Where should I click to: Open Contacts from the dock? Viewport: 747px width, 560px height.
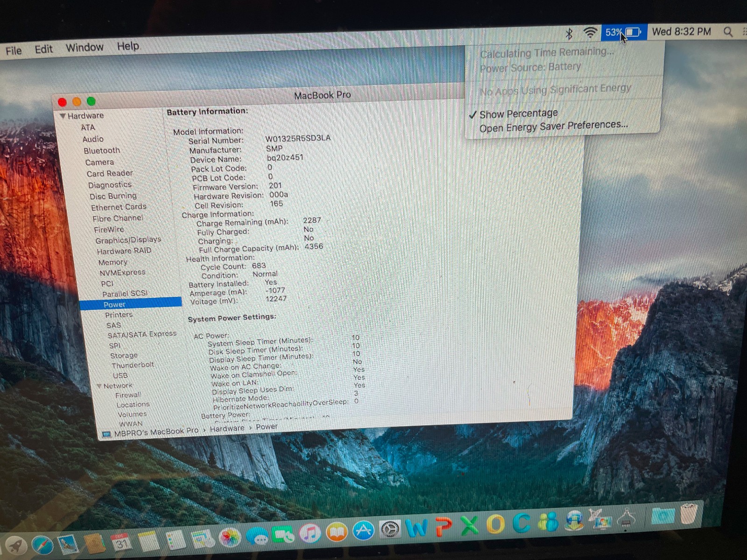94,543
